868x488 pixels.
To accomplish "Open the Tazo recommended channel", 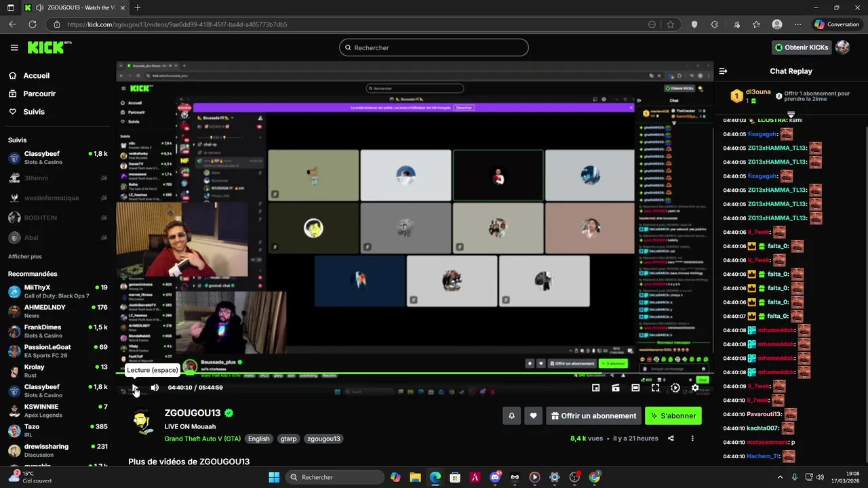I will 58,430.
